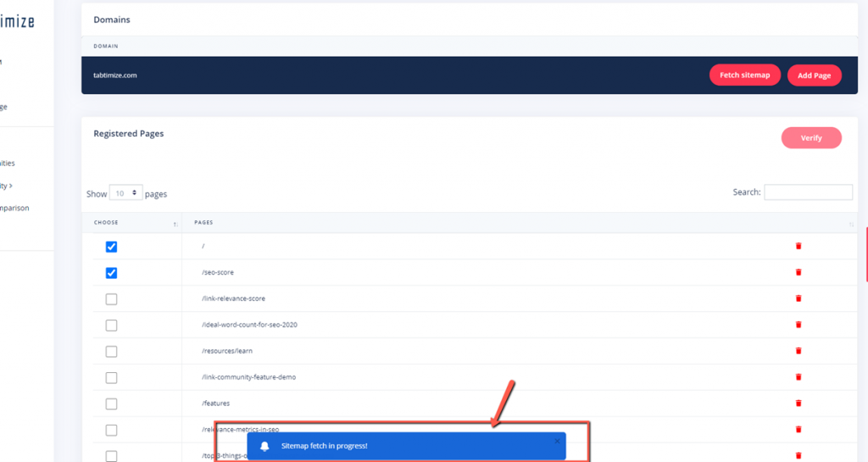Delete the /link-community-feature-demo page

[x=798, y=376]
